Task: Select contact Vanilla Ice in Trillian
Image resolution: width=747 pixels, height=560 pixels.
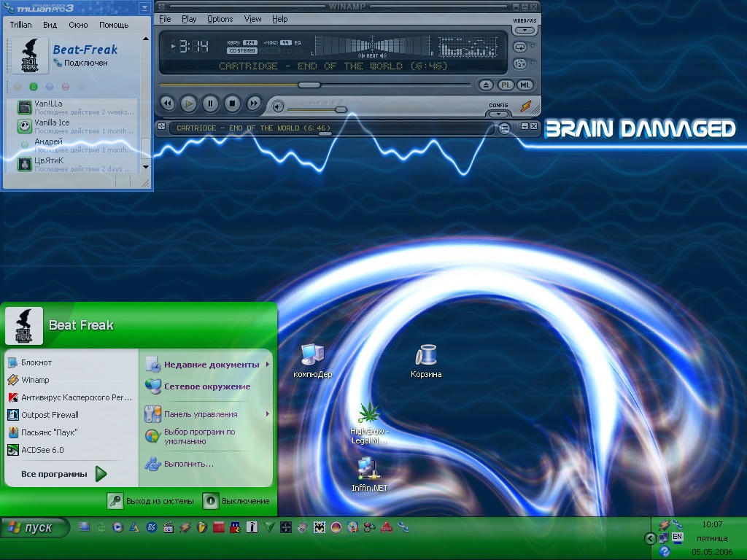Action: (x=76, y=127)
